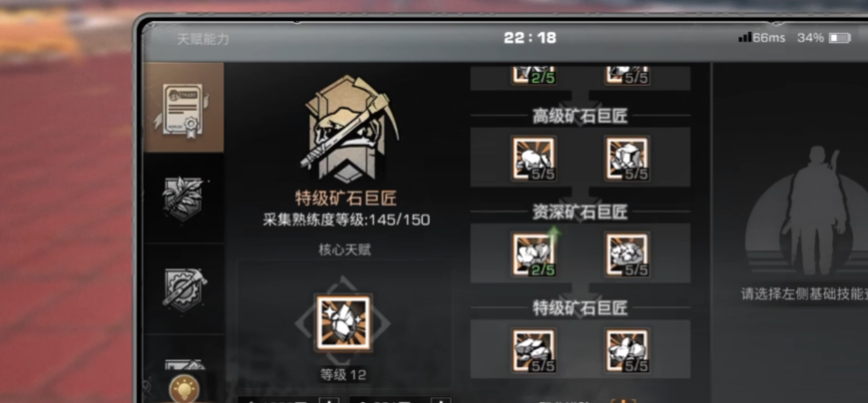Click the first plus button at bottom
Image resolution: width=868 pixels, height=403 pixels.
tap(329, 400)
